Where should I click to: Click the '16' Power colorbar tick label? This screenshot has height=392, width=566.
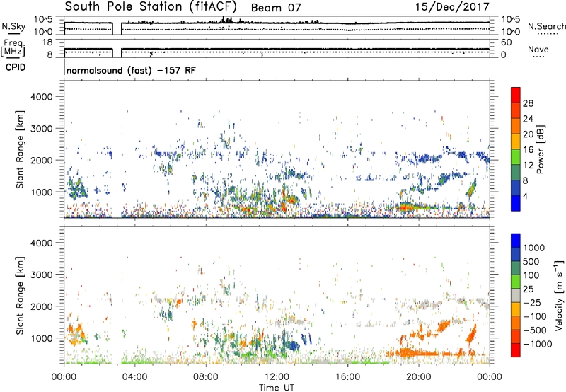click(x=528, y=150)
